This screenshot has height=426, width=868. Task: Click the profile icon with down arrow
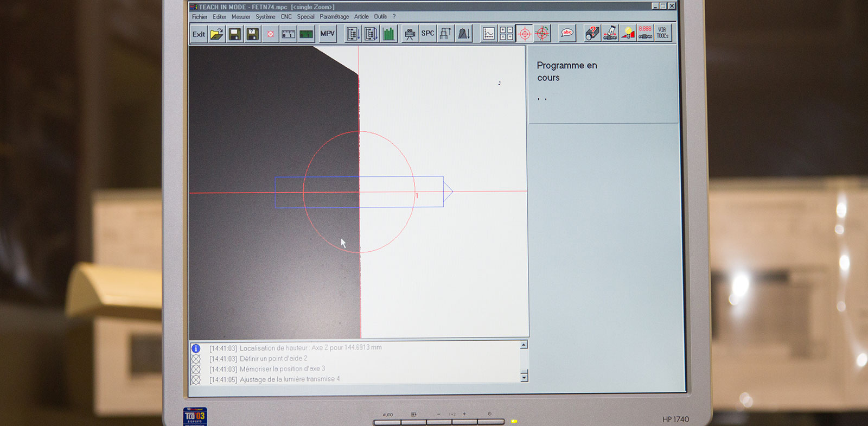tap(463, 34)
